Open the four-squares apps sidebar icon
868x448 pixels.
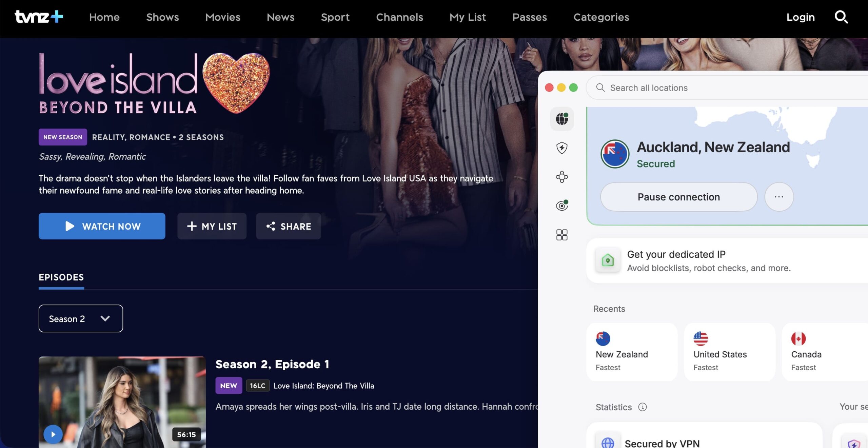[x=562, y=235]
